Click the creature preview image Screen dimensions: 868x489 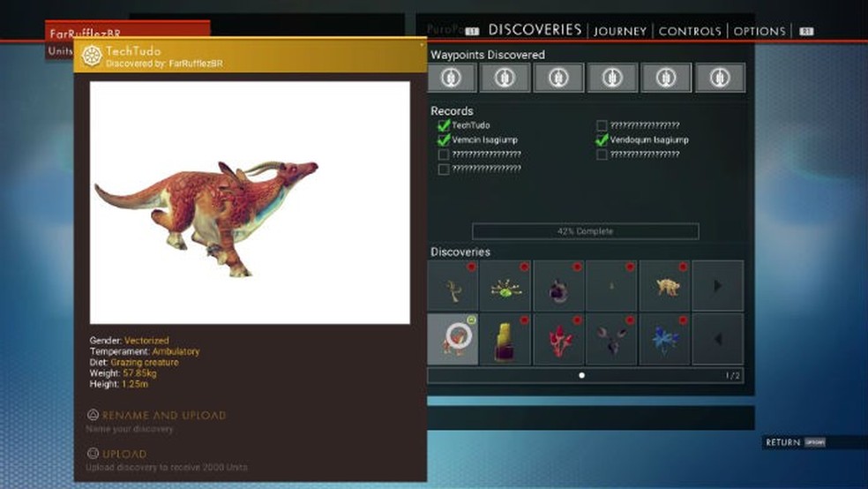(250, 203)
